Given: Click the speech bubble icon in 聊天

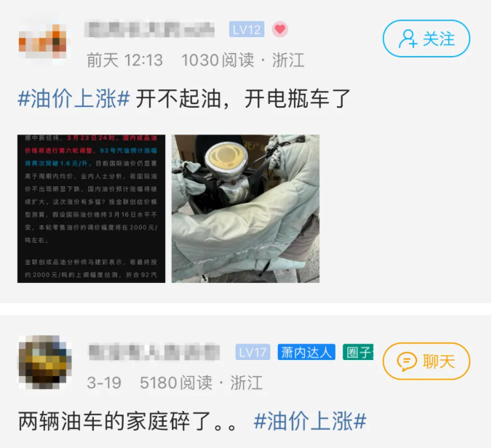Looking at the screenshot, I should point(407,361).
